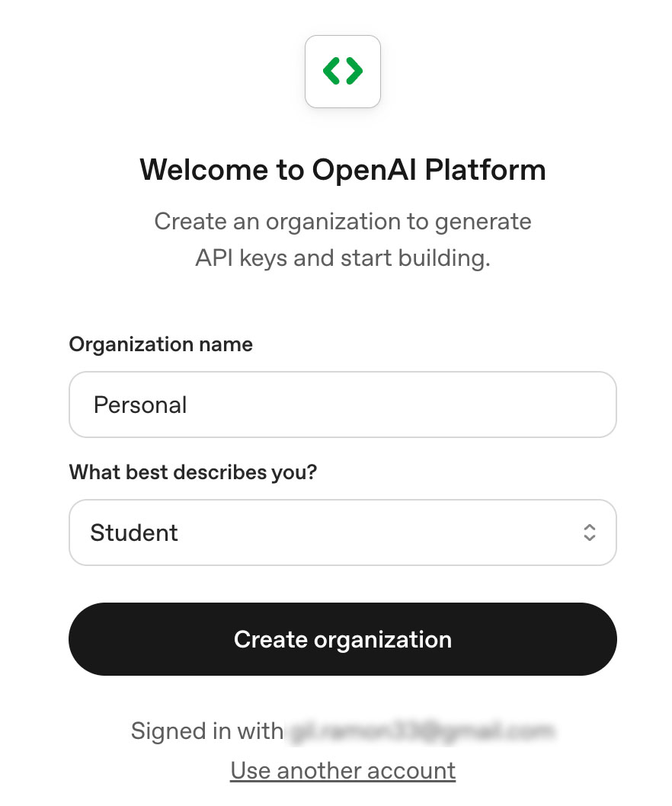
Task: Click the empty right side of the Organization name box
Action: 495,405
